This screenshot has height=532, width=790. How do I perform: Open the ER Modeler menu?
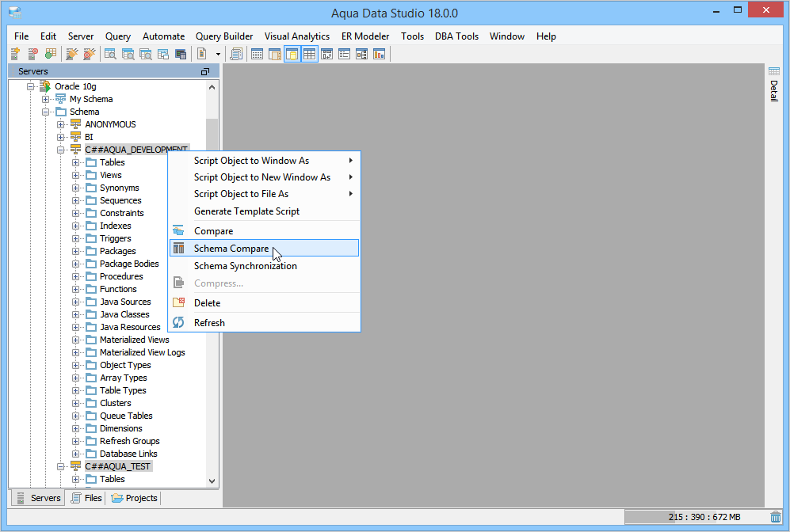pyautogui.click(x=365, y=36)
